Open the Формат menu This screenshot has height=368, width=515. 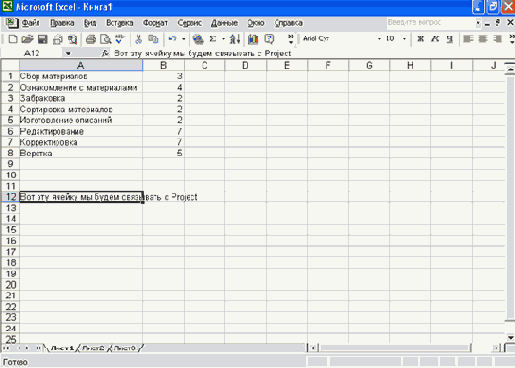click(x=155, y=23)
